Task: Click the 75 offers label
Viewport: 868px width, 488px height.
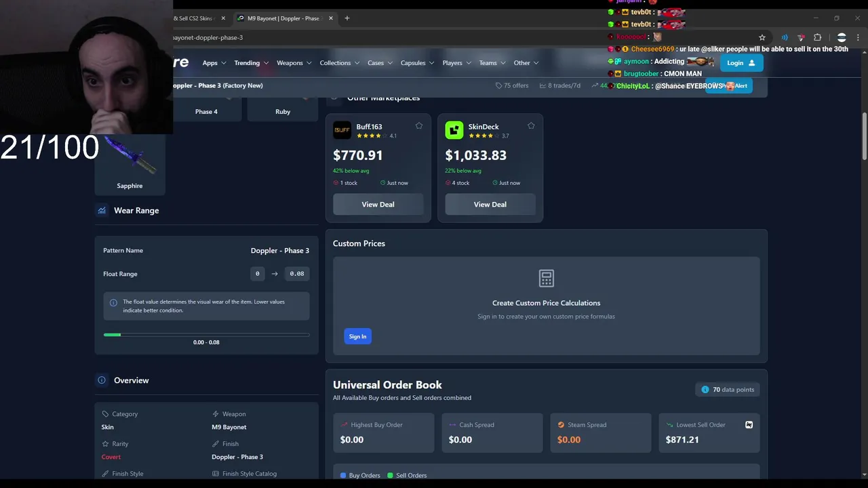Action: (516, 85)
